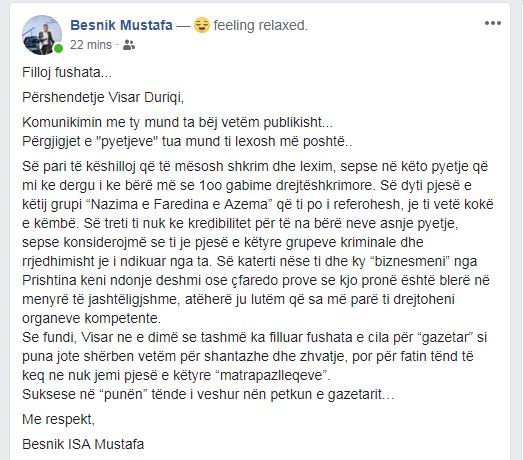This screenshot has width=523, height=460.
Task: Click the line starting 'Se fundi, Visar'
Action: coord(254,337)
